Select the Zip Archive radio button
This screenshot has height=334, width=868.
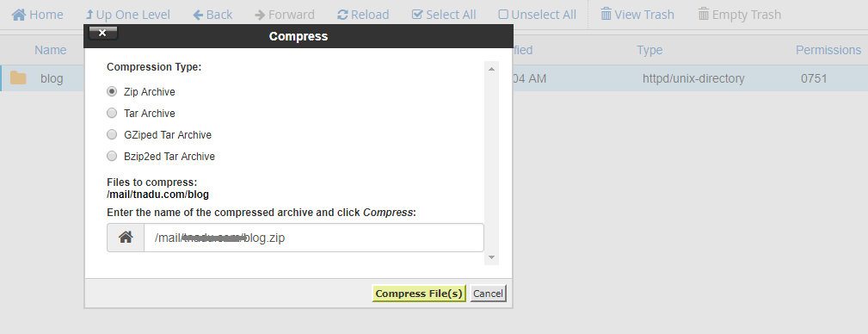click(x=112, y=91)
